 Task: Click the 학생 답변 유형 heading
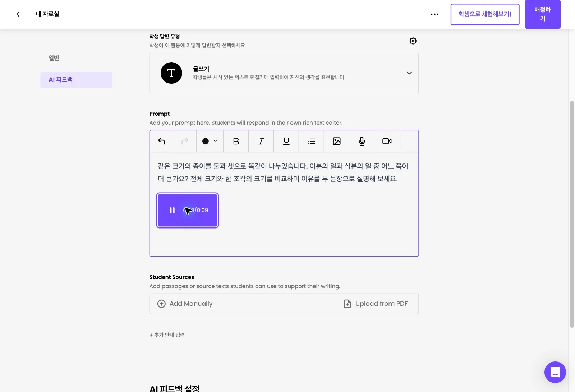click(165, 36)
